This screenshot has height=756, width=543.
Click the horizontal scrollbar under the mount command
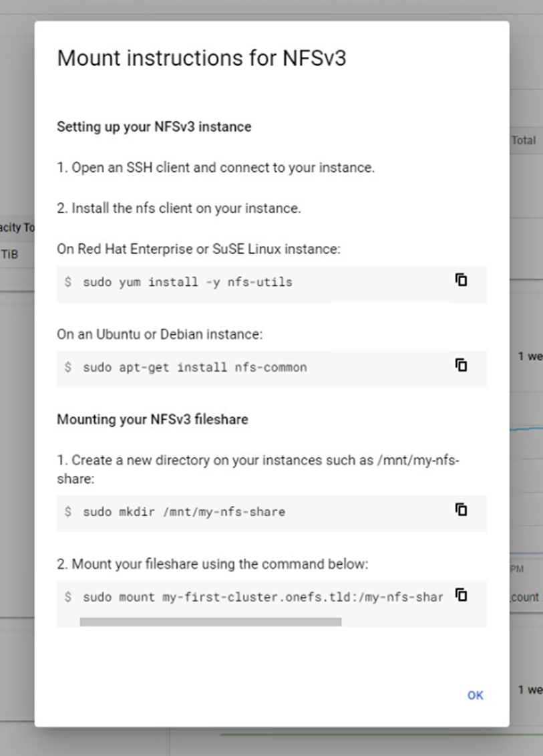[x=210, y=622]
